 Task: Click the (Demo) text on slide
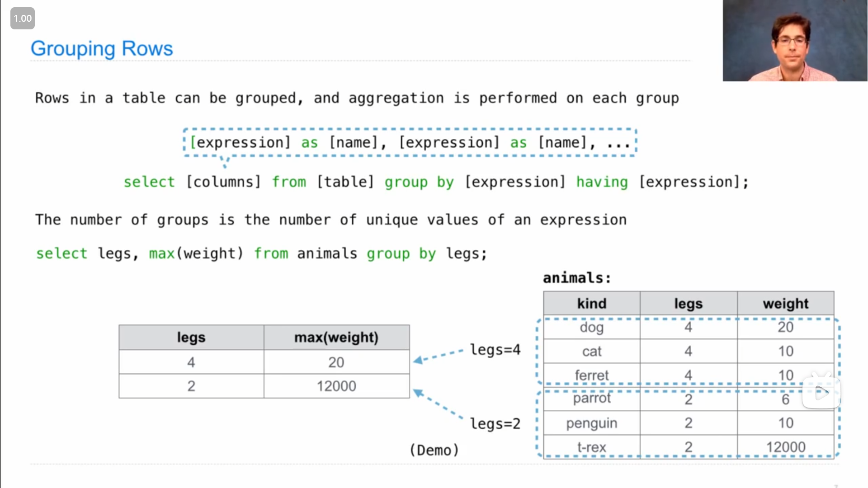tap(434, 450)
